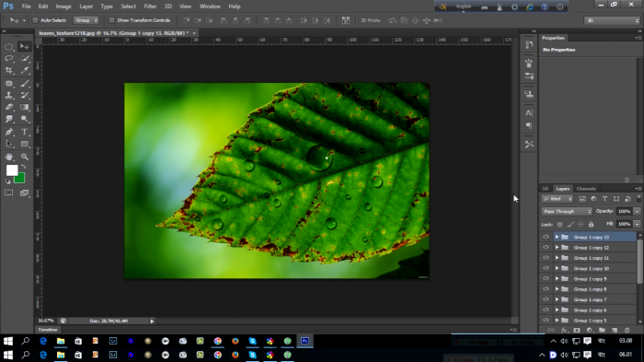Open the Paragraph panel icon
The height and width of the screenshot is (362, 644).
[529, 125]
